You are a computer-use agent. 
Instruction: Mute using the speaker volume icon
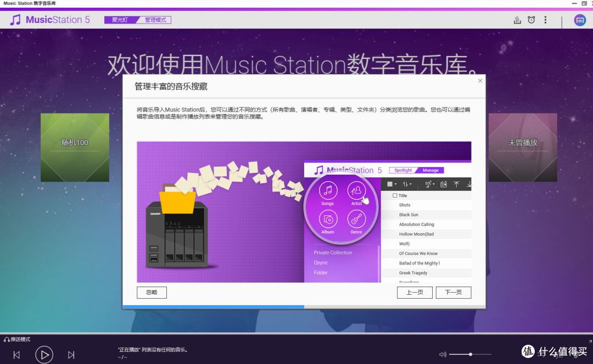click(443, 355)
